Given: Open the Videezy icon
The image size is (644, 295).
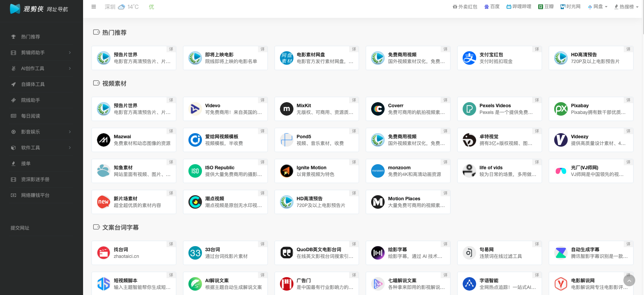Looking at the screenshot, I should tap(561, 140).
